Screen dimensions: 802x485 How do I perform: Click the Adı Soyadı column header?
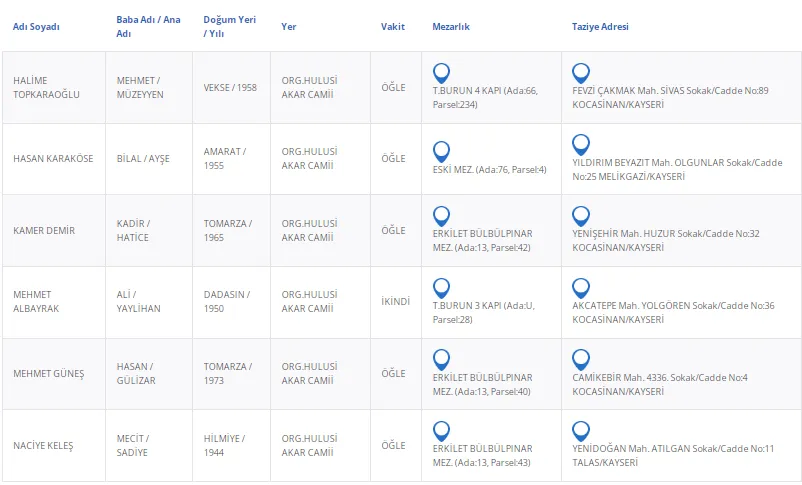36,27
